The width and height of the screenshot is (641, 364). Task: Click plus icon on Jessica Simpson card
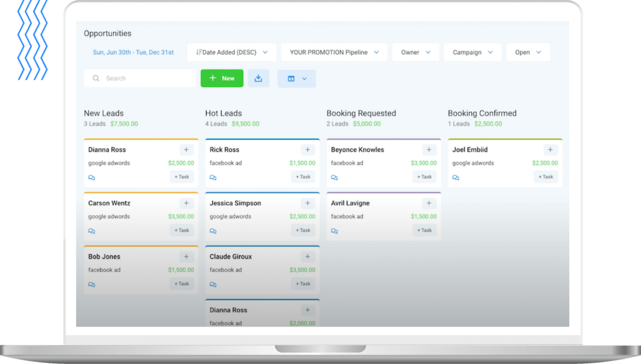pos(307,203)
